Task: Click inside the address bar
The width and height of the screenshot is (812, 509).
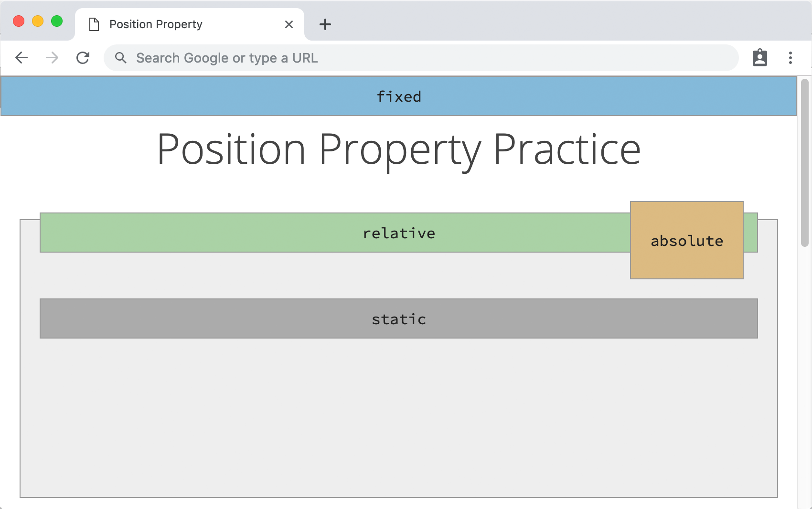Action: [x=334, y=57]
